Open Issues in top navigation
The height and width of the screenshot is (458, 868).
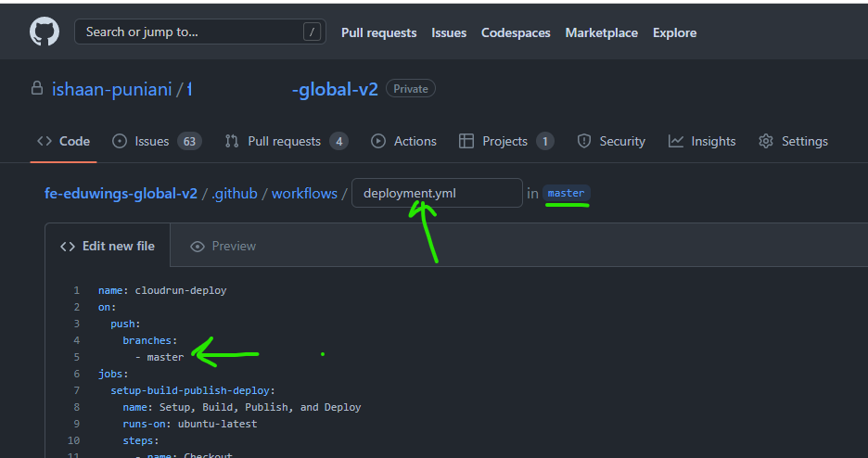(x=449, y=32)
